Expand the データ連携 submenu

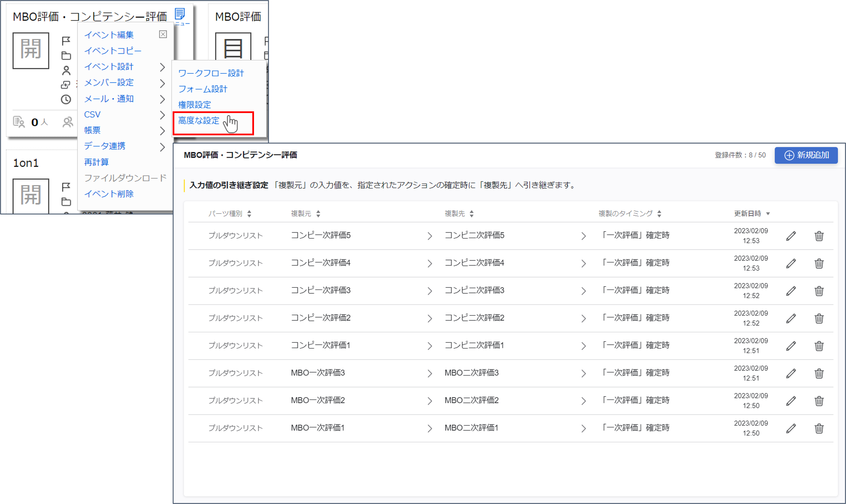point(162,147)
